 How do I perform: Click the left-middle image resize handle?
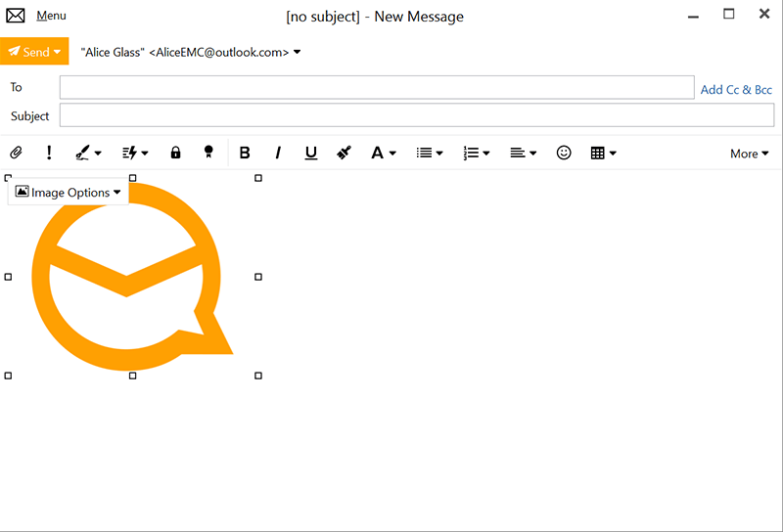coord(8,277)
